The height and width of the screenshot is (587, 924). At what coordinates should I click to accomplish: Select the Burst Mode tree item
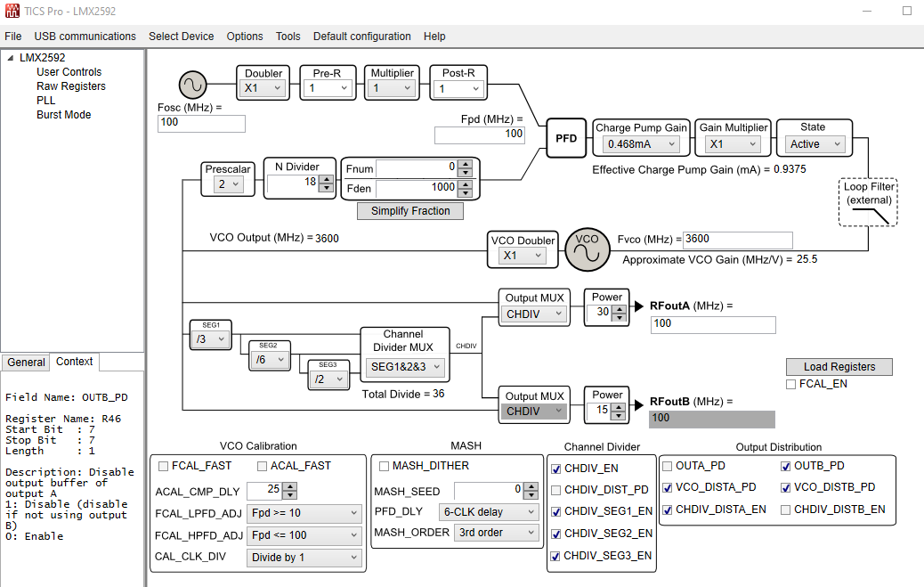point(63,114)
